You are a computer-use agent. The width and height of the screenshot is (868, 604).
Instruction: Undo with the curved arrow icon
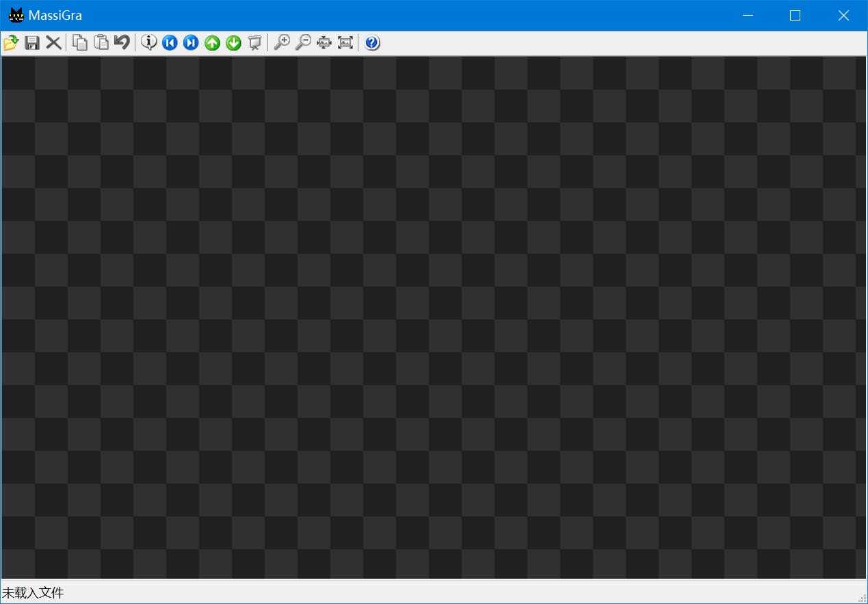click(x=122, y=43)
